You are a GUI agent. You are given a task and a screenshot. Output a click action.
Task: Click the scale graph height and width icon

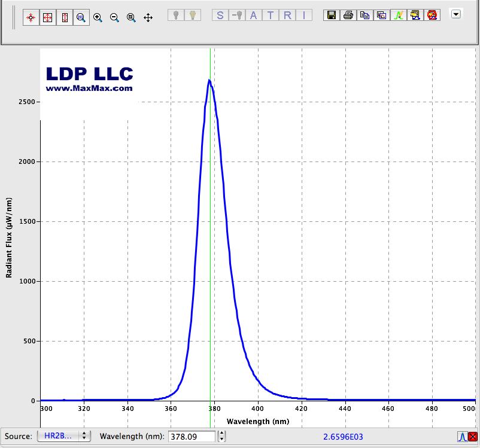[x=48, y=17]
